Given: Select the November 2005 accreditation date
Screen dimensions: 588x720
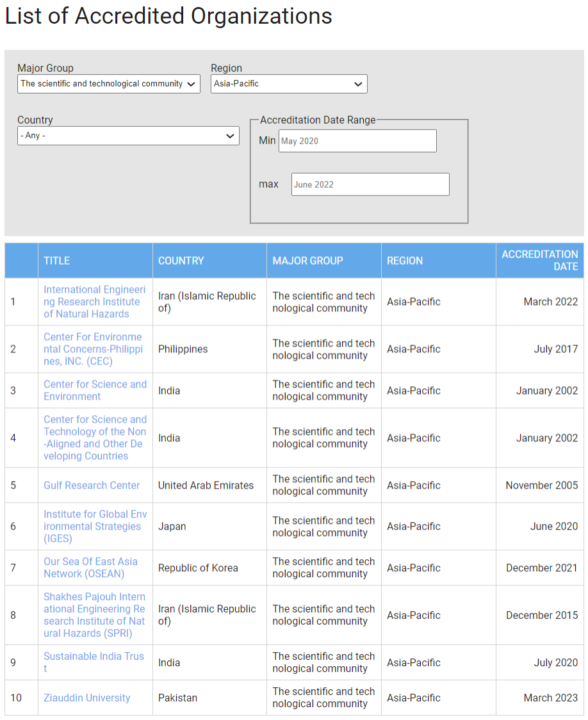Looking at the screenshot, I should coord(542,486).
